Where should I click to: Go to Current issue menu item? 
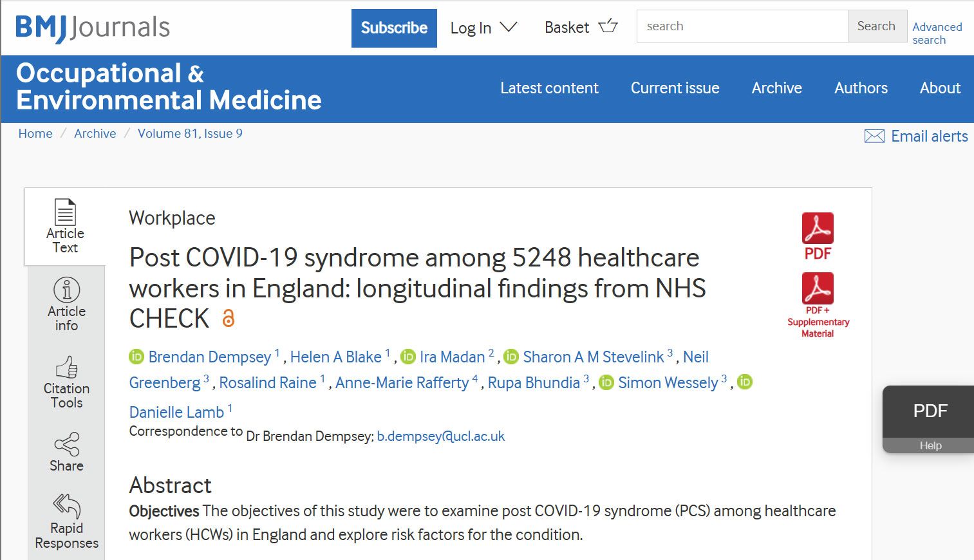point(675,88)
